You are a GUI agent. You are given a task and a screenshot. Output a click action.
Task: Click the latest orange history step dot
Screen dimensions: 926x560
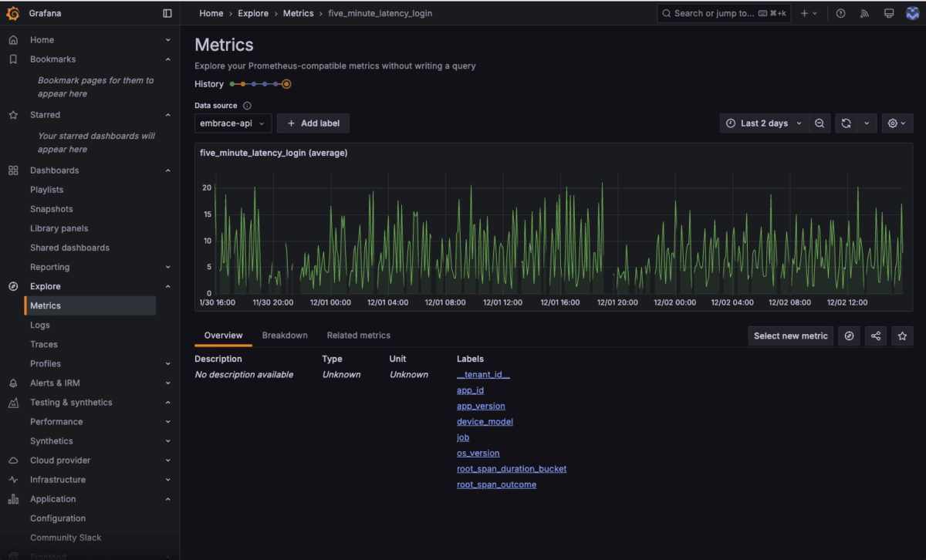click(x=286, y=84)
